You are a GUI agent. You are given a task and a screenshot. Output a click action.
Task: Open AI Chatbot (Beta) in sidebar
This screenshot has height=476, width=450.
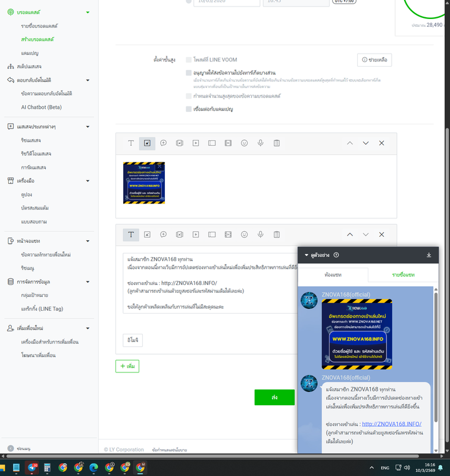click(41, 107)
